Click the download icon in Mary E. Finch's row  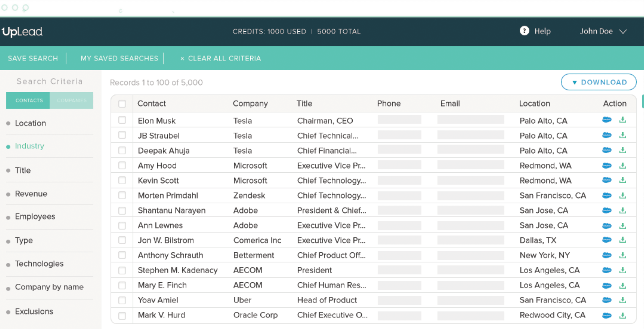(622, 285)
